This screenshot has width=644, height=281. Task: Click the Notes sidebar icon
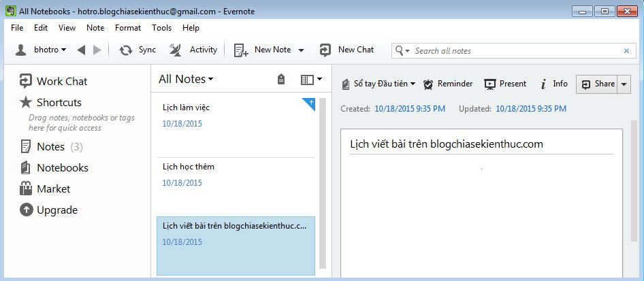(25, 146)
